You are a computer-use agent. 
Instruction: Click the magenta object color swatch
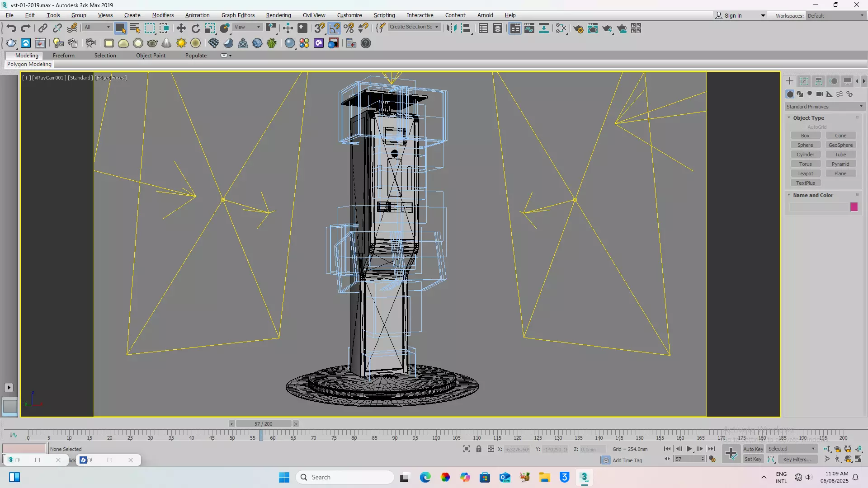[x=854, y=207]
